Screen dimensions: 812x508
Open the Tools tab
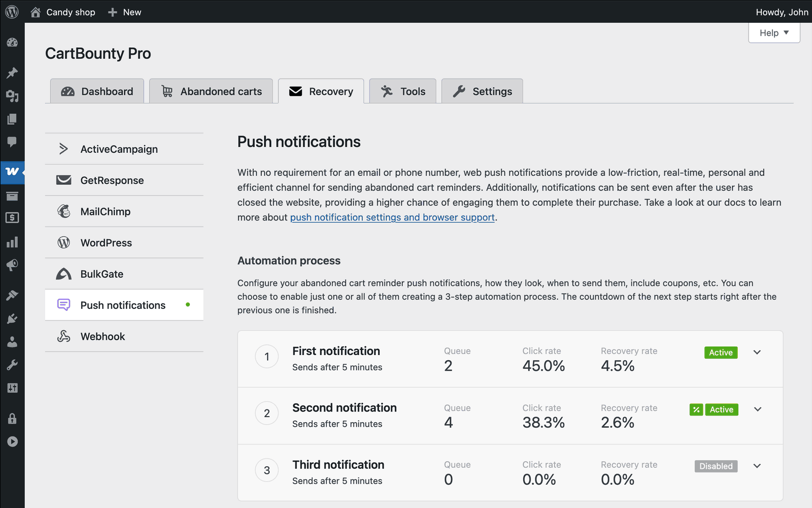pyautogui.click(x=403, y=91)
